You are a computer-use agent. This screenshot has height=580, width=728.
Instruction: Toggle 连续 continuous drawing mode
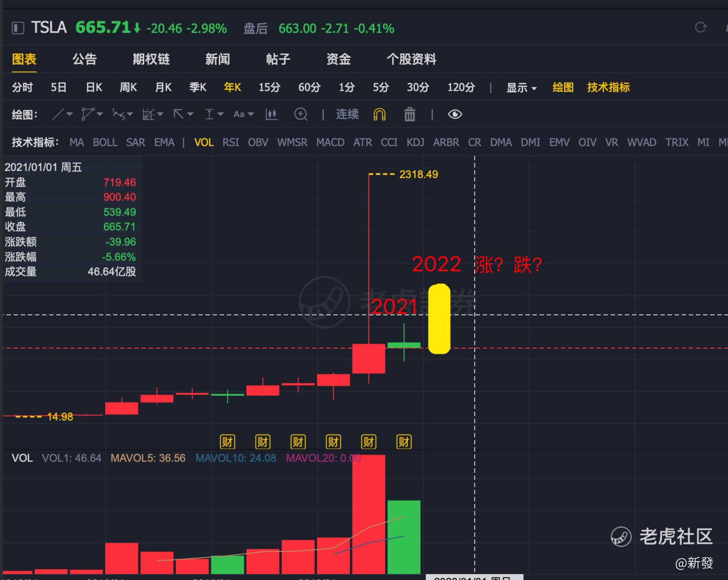point(347,115)
